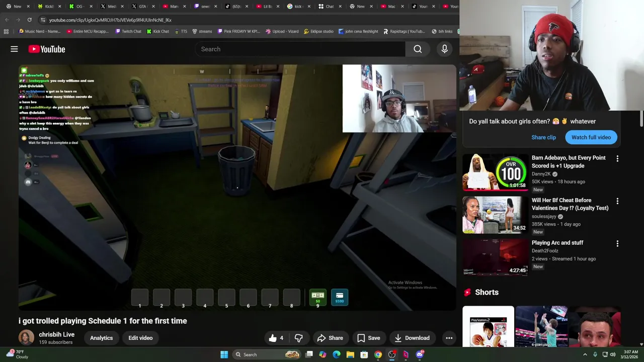Open Kick Chat bookmark

click(157, 31)
